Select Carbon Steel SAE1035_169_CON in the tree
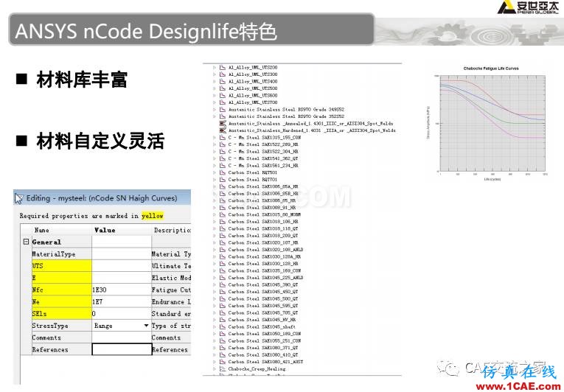The height and width of the screenshot is (392, 564). click(x=265, y=271)
